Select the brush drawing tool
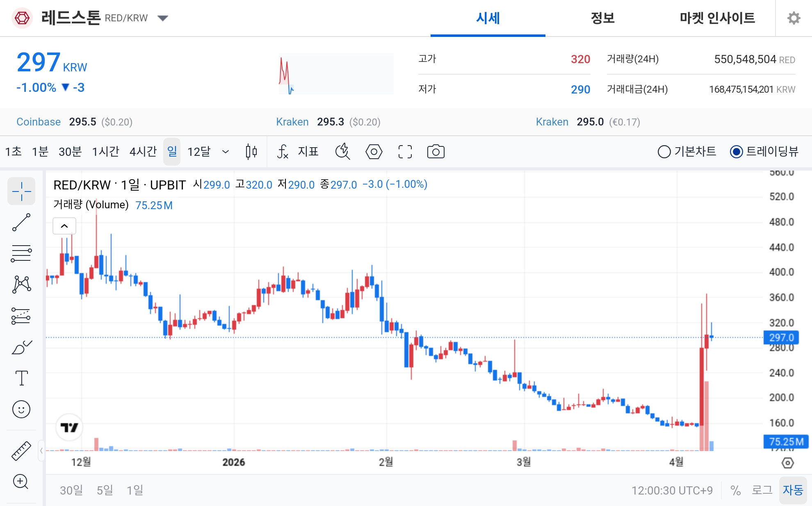Image resolution: width=812 pixels, height=506 pixels. (21, 347)
